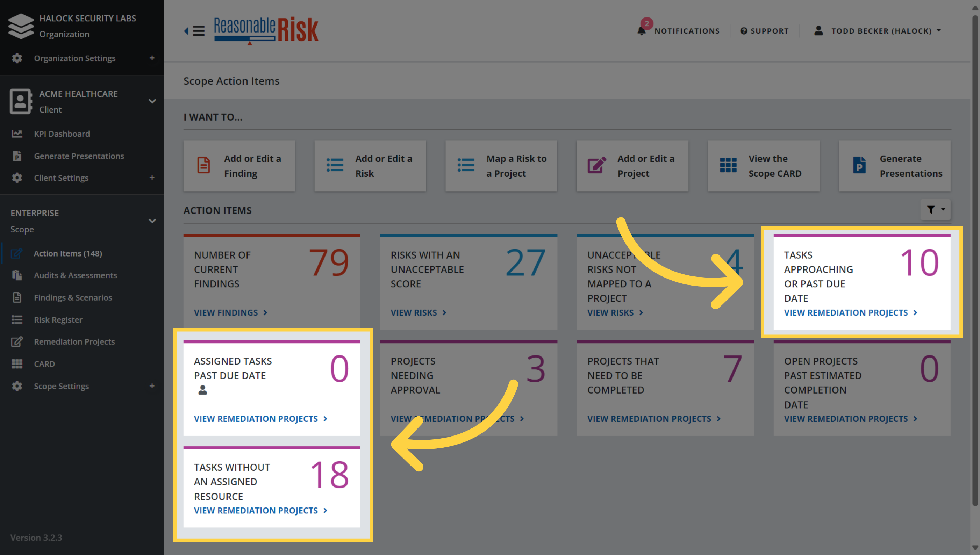Viewport: 980px width, 555px height.
Task: Navigate to Risk Register
Action: [58, 320]
